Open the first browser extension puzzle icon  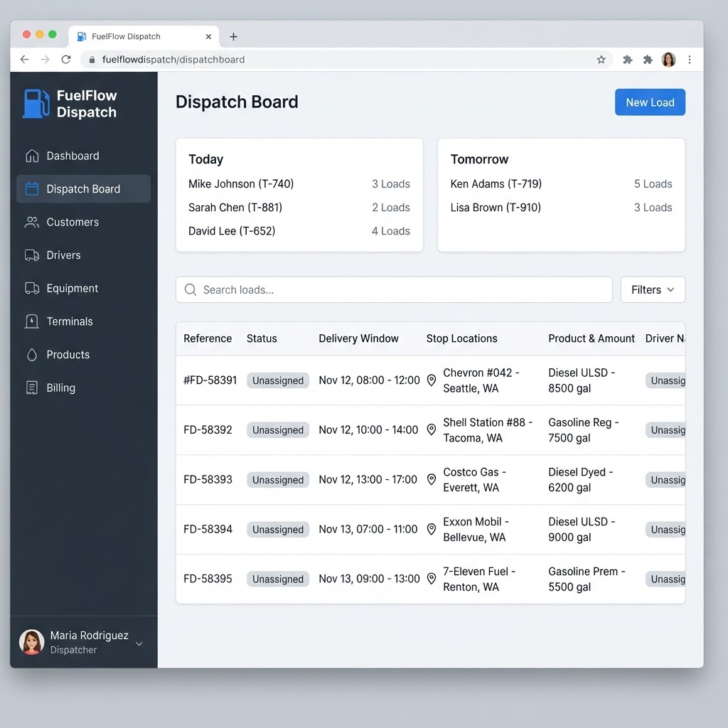(628, 60)
